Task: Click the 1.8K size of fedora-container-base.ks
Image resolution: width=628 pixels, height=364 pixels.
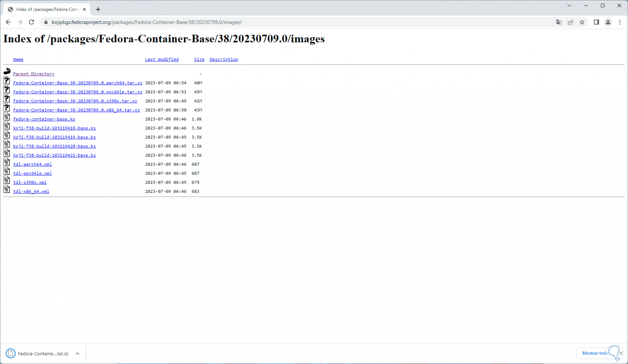Action: tap(197, 119)
